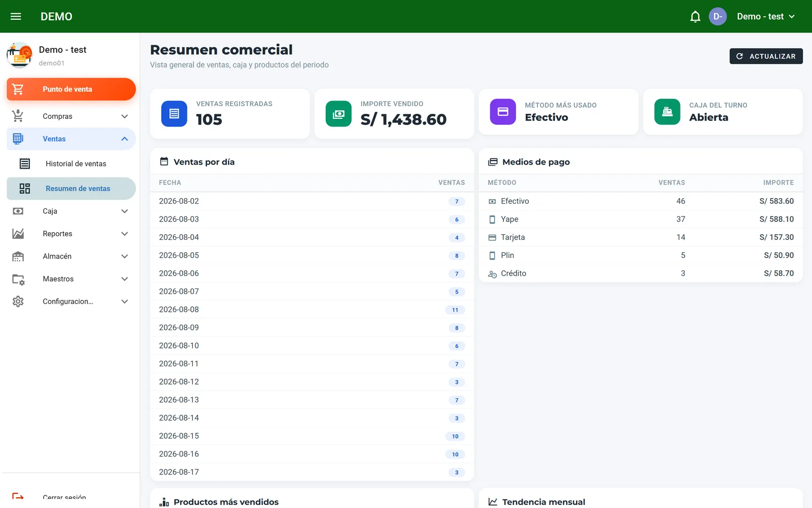Screen dimensions: 812x508
Task: Click the Maestros folder-gear icon
Action: point(18,279)
